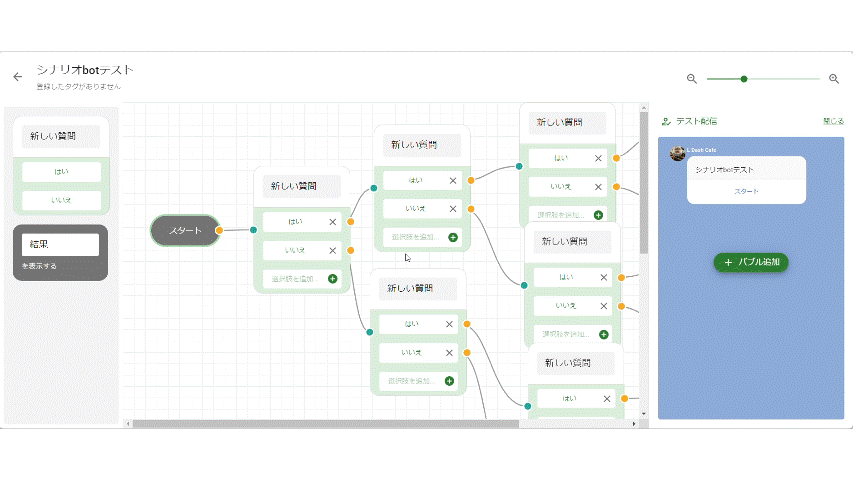The height and width of the screenshot is (480, 853).
Task: Click plus icon in node connected to スタート
Action: [333, 278]
